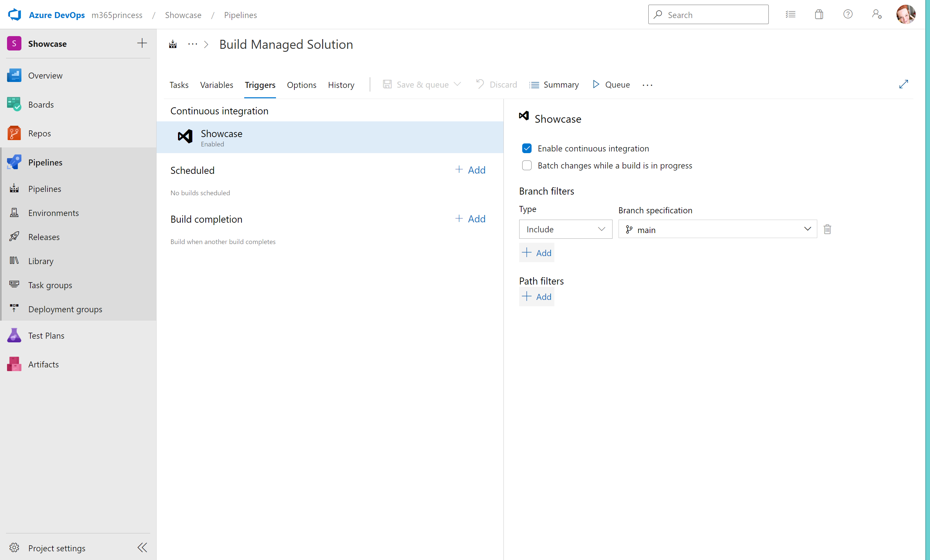Image resolution: width=930 pixels, height=560 pixels.
Task: Click the Save and queue dropdown arrow
Action: [x=457, y=84]
